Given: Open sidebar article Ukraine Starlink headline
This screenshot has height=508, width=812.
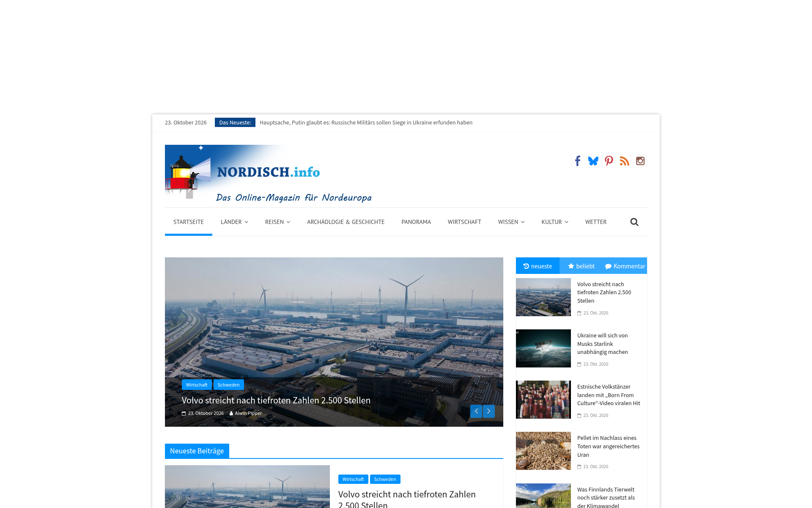Looking at the screenshot, I should tap(603, 344).
